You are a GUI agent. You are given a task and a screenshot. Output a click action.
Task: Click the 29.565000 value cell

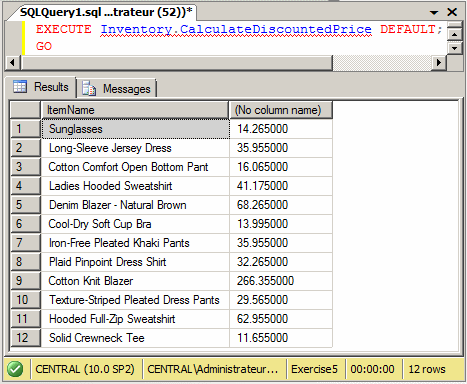281,300
